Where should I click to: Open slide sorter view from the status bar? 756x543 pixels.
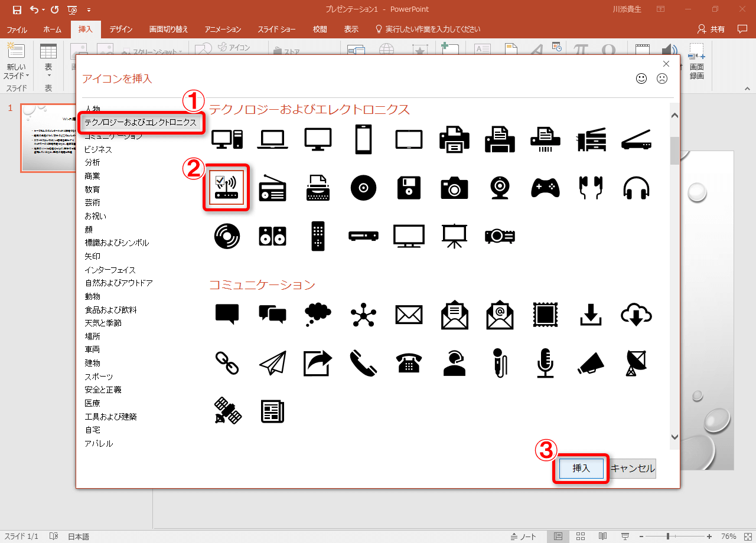[x=580, y=536]
